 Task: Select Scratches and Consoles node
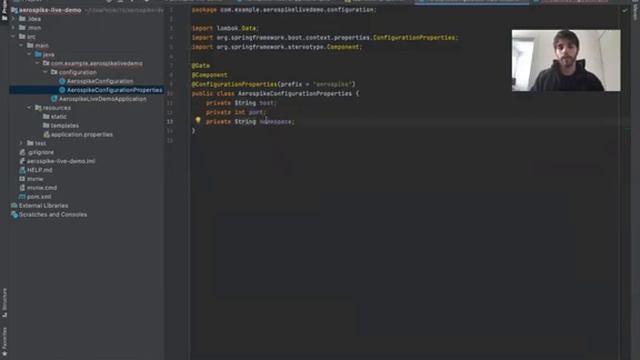pyautogui.click(x=53, y=215)
